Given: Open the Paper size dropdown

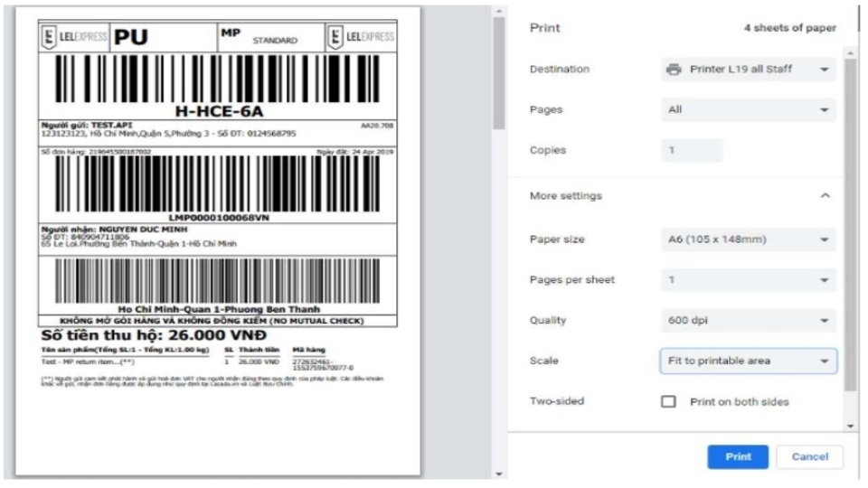Looking at the screenshot, I should coord(748,239).
